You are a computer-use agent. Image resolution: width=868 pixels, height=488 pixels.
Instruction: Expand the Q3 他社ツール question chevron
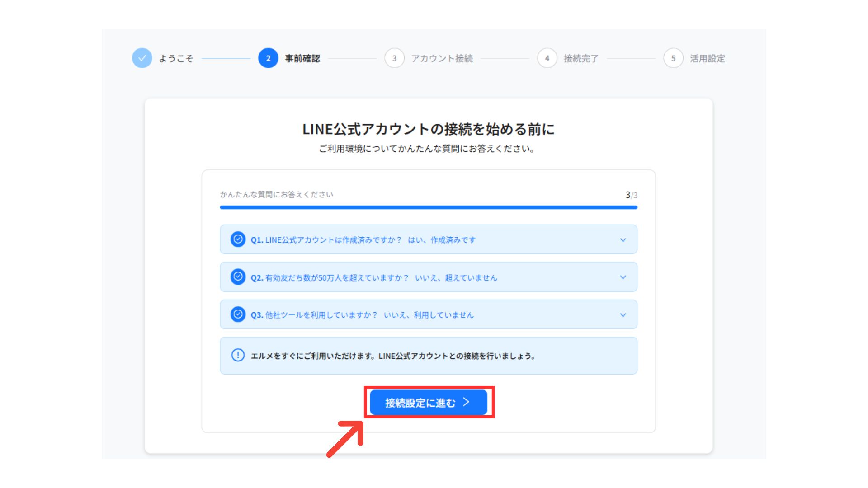tap(623, 315)
